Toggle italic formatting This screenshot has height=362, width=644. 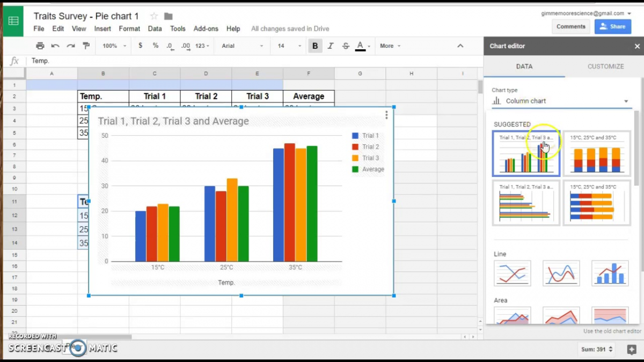coord(331,46)
